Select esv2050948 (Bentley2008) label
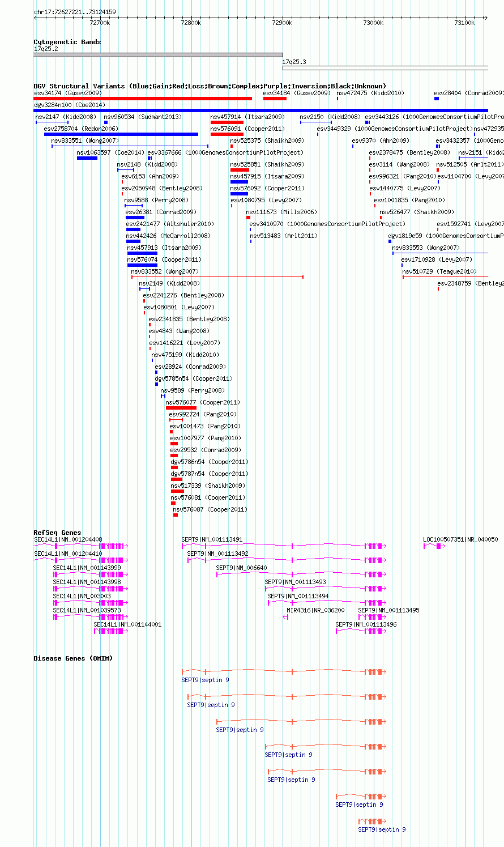 tap(162, 188)
